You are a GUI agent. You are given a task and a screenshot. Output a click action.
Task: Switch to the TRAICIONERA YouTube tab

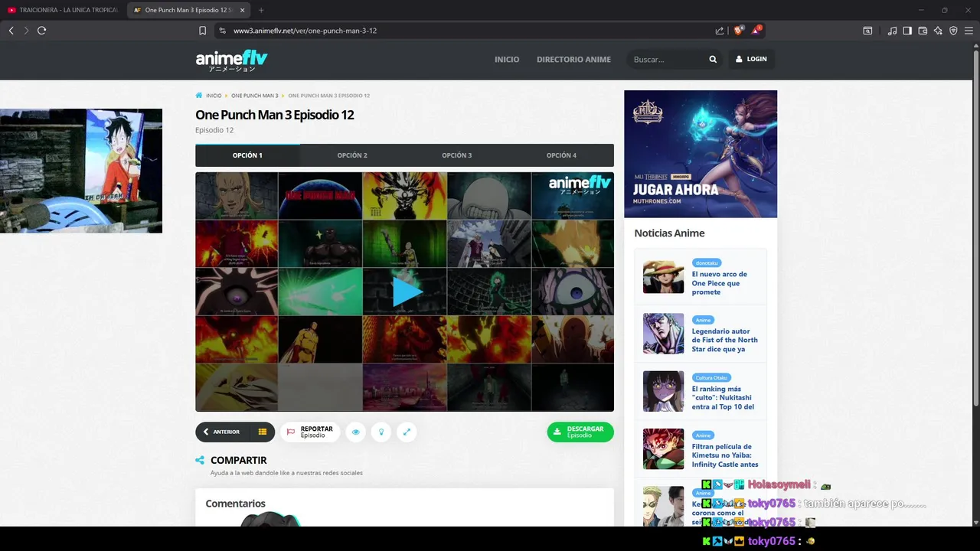coord(63,10)
